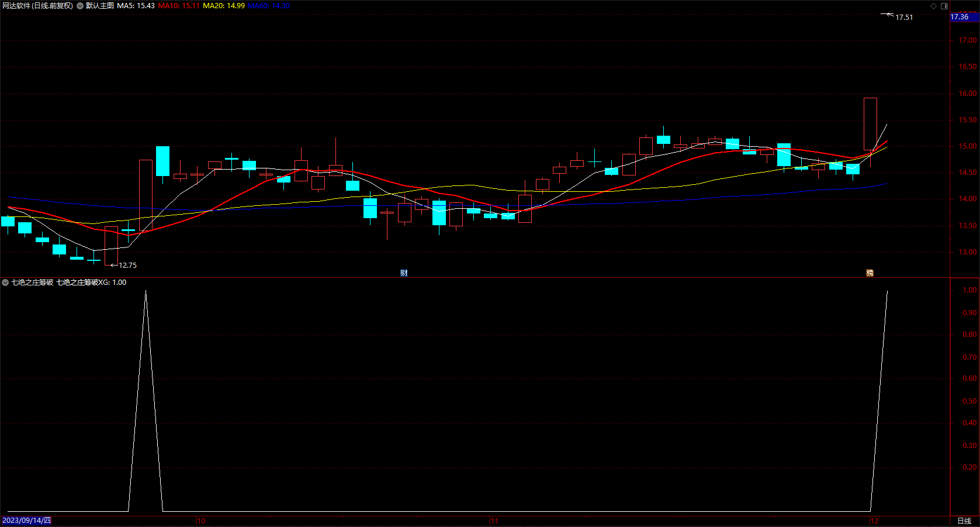Click the 0.20 indicator axis label
The height and width of the screenshot is (527, 980).
pyautogui.click(x=970, y=467)
